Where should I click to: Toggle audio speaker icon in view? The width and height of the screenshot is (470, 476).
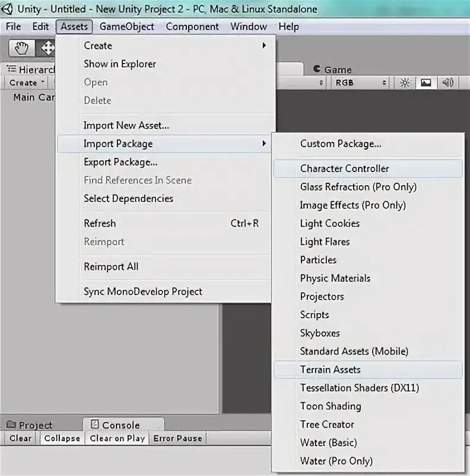coord(448,82)
